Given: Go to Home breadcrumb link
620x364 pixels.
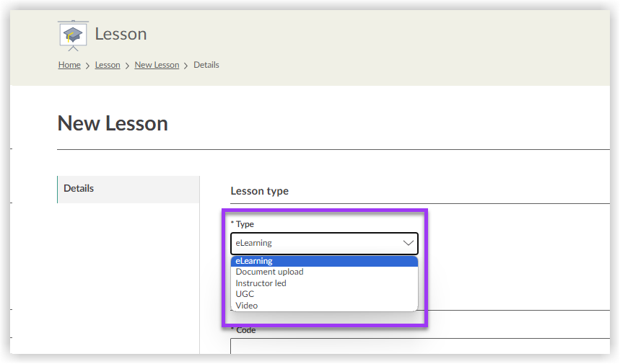Looking at the screenshot, I should point(69,65).
